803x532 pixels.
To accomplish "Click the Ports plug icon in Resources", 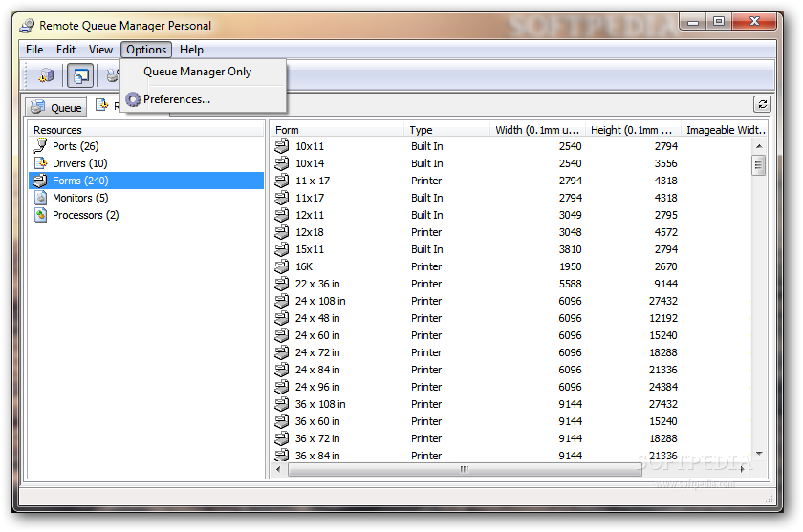I will tap(40, 146).
